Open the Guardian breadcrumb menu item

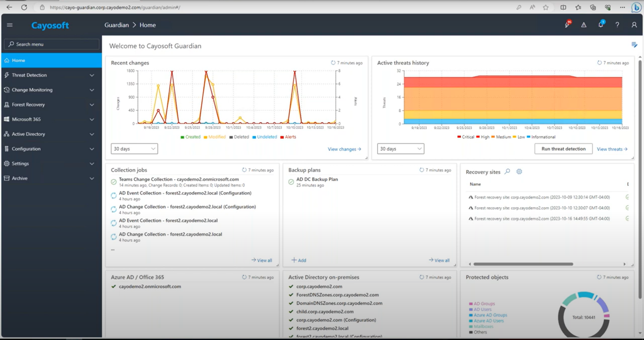click(x=117, y=25)
